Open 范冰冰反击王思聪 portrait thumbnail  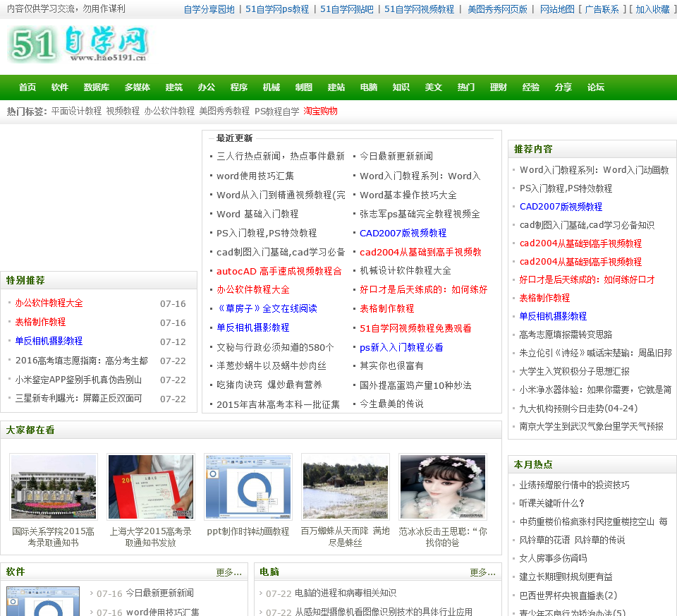pyautogui.click(x=443, y=486)
